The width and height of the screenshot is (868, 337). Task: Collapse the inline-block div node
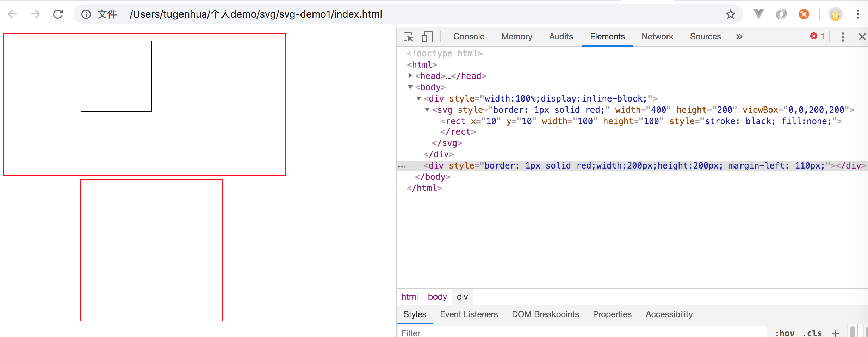[x=419, y=98]
